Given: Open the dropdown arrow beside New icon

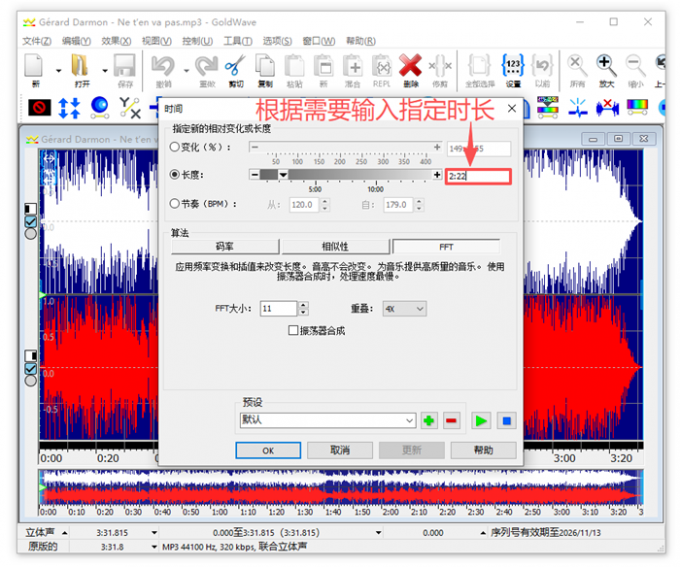Looking at the screenshot, I should point(58,70).
